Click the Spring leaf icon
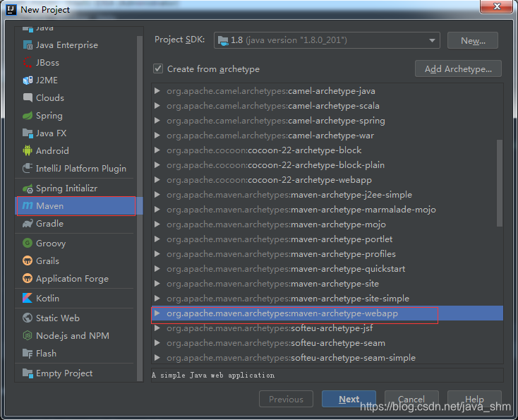The width and height of the screenshot is (518, 420). (x=28, y=116)
